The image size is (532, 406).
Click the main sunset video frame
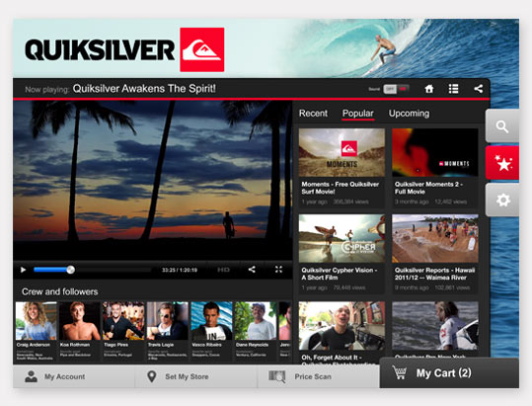click(x=153, y=181)
